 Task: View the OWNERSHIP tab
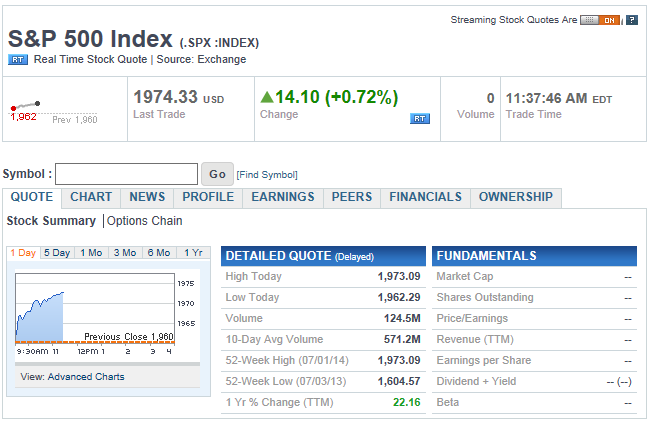tap(516, 197)
